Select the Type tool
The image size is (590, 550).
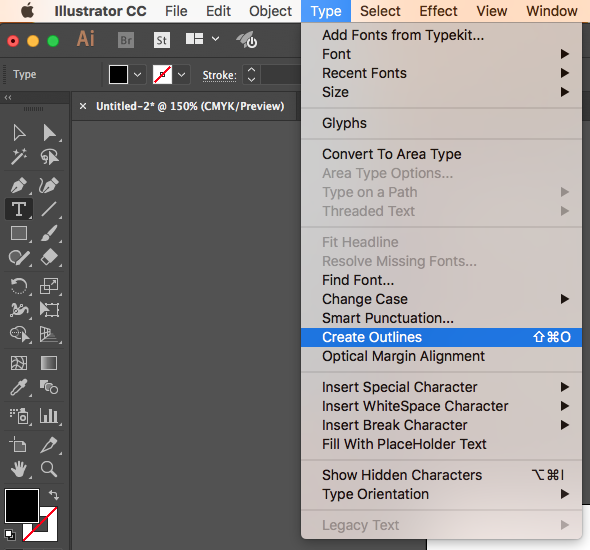coord(19,209)
